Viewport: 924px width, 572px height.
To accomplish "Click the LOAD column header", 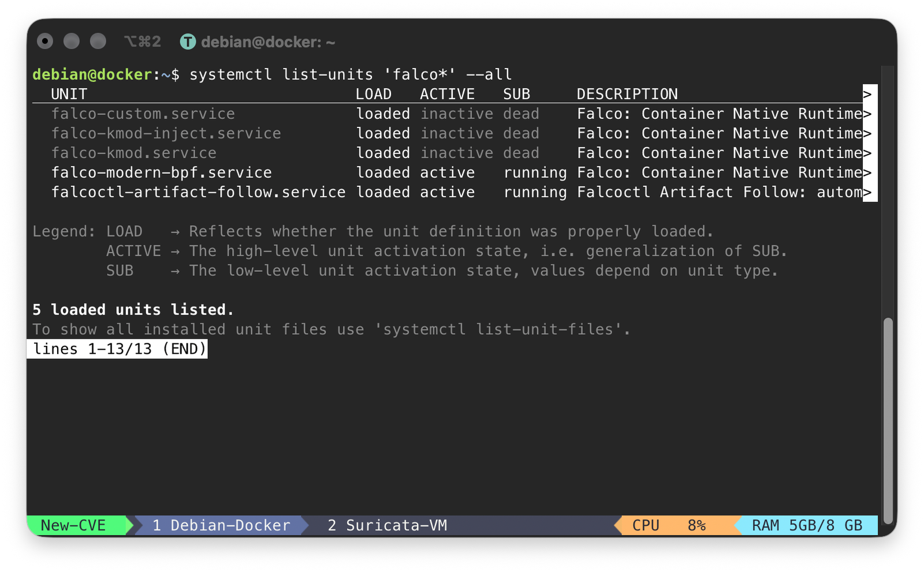I will (374, 94).
